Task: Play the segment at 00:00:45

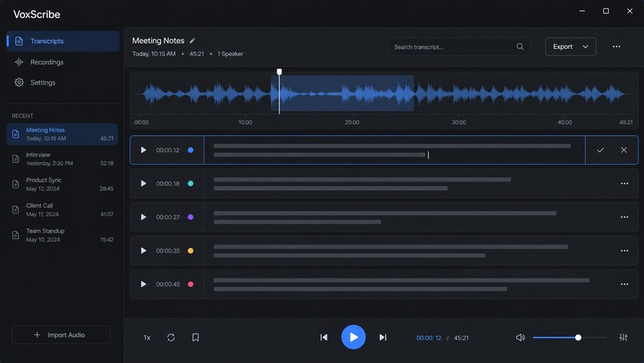Action: tap(143, 284)
